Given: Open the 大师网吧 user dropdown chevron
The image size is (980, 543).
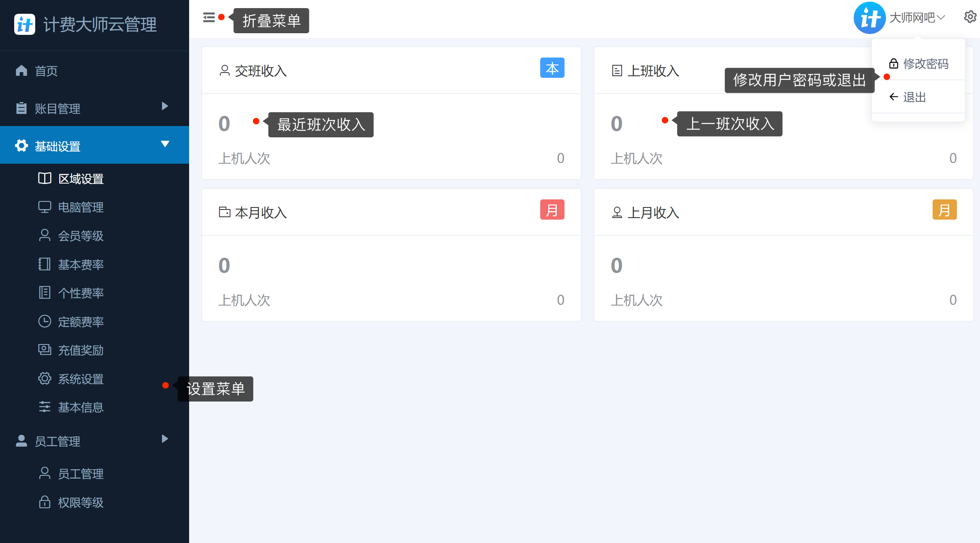Looking at the screenshot, I should pos(941,17).
